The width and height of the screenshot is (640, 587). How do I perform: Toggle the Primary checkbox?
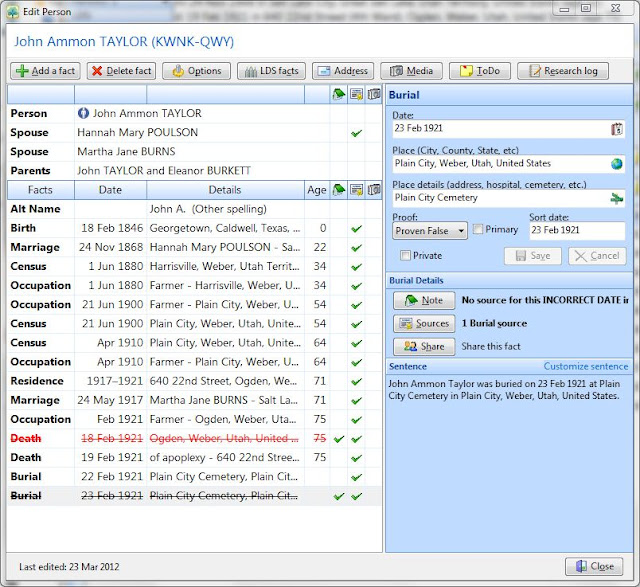[478, 229]
